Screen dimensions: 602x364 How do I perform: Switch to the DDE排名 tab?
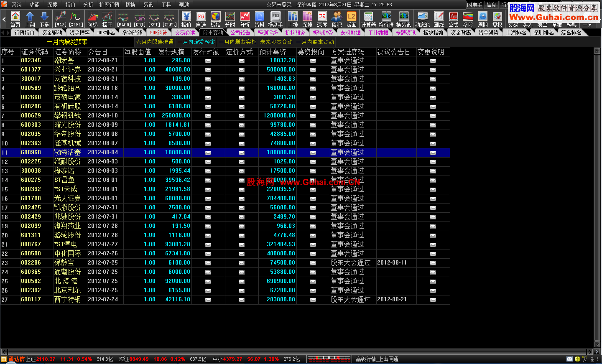(x=106, y=33)
